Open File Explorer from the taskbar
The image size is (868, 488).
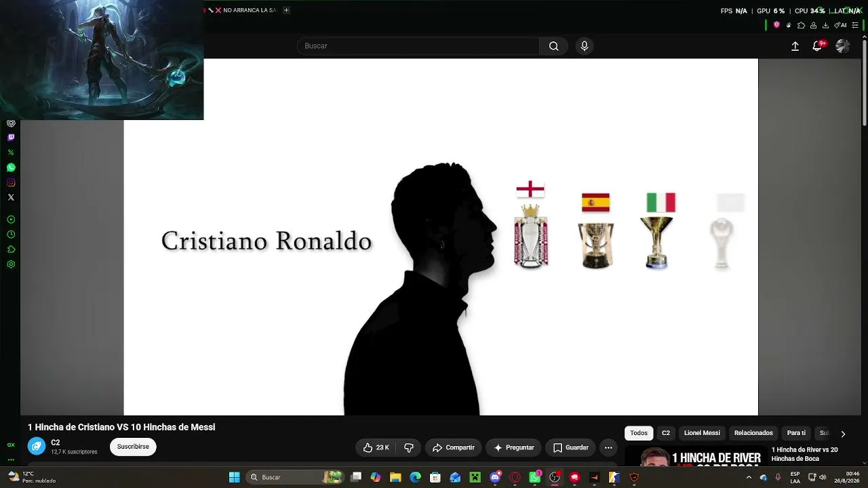coord(395,477)
